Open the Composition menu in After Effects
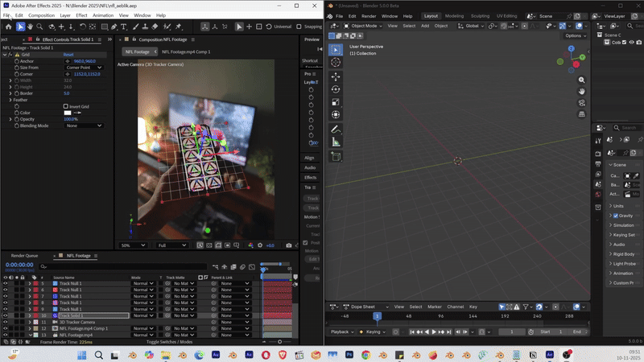Screen dimensions: 644x362 [x=41, y=15]
